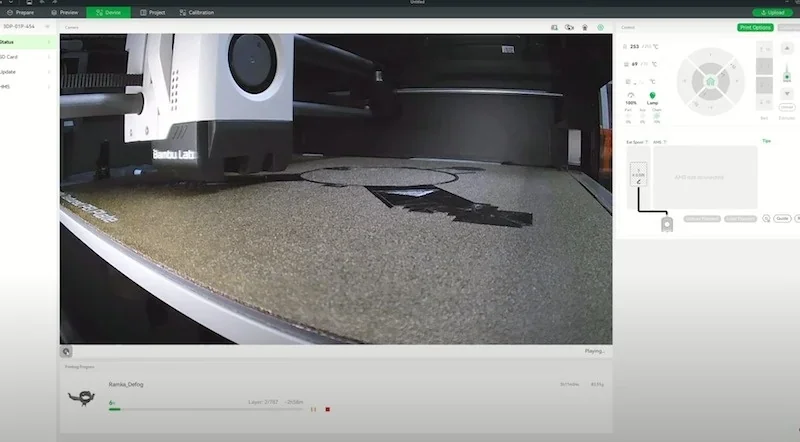The image size is (800, 442).
Task: Open HMS section in sidebar
Action: 27,87
